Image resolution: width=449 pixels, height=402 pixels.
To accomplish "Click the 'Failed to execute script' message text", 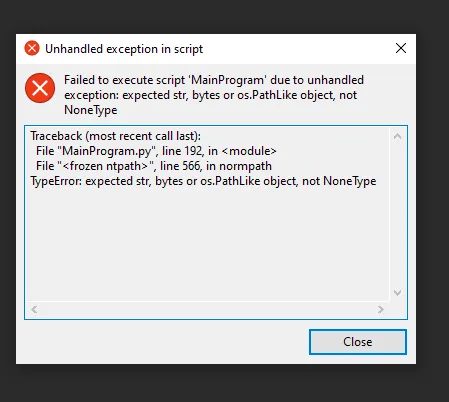I will pyautogui.click(x=214, y=95).
